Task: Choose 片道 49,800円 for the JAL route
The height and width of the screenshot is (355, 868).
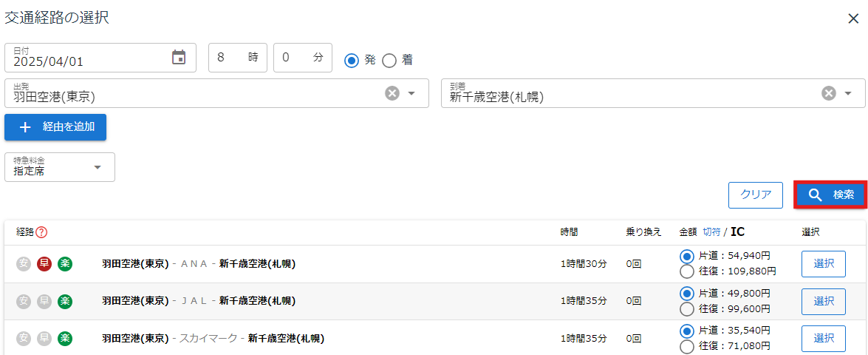Action: [x=687, y=294]
